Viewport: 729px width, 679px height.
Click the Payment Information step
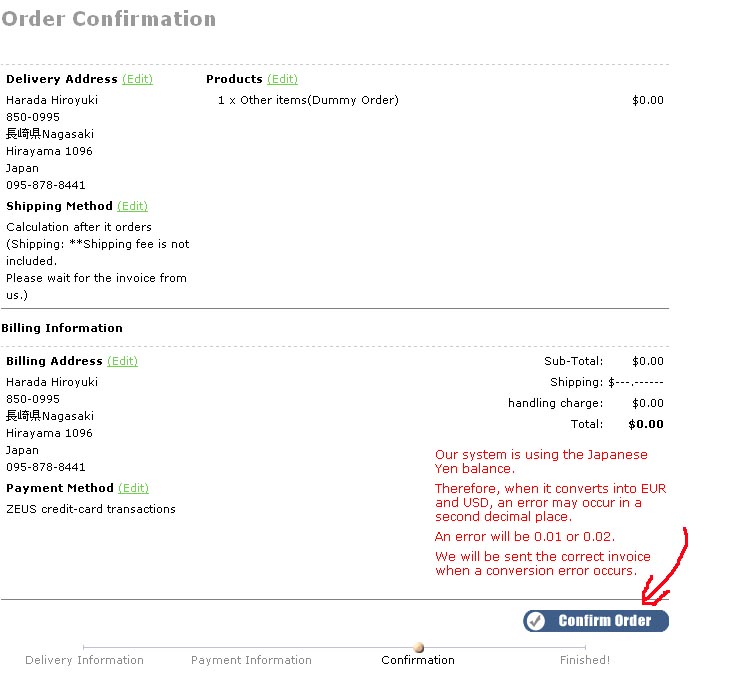[x=251, y=660]
